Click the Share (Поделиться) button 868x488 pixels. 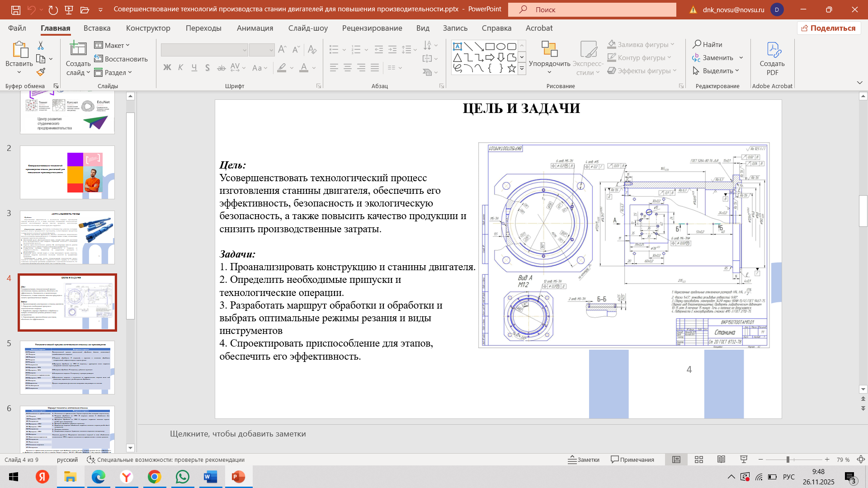[x=829, y=28]
